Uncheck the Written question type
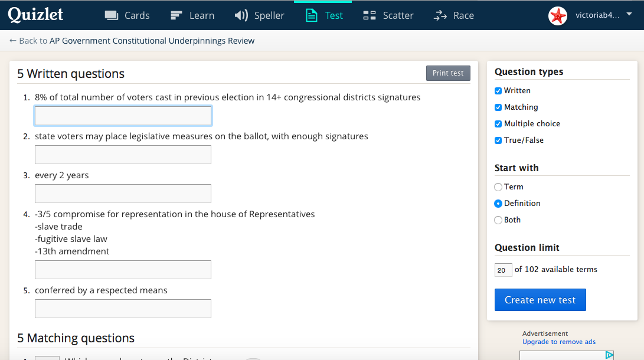 point(498,91)
